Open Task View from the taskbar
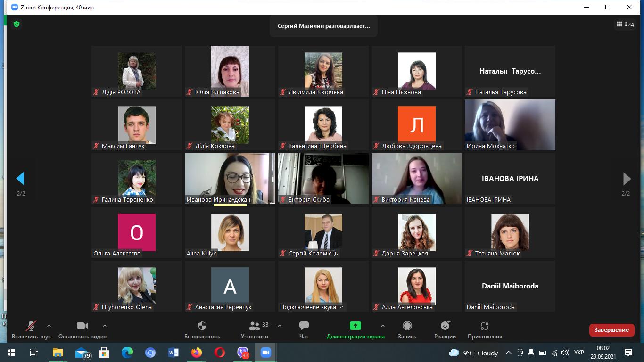The height and width of the screenshot is (362, 644). tap(34, 353)
